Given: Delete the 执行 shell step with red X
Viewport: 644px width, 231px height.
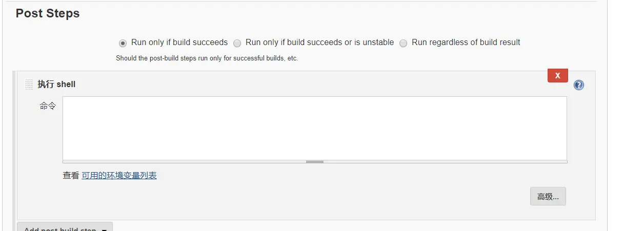Looking at the screenshot, I should click(x=557, y=76).
